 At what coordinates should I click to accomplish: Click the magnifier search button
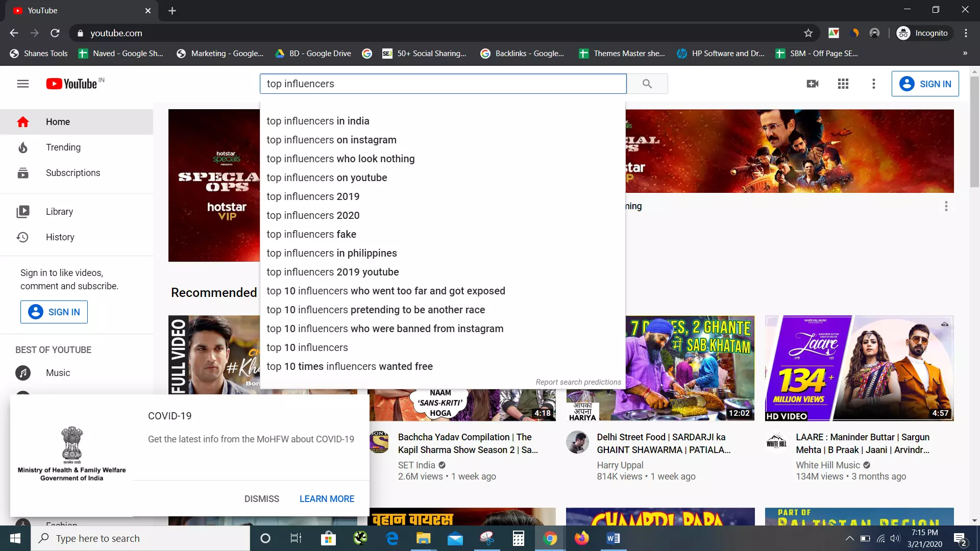tap(647, 84)
